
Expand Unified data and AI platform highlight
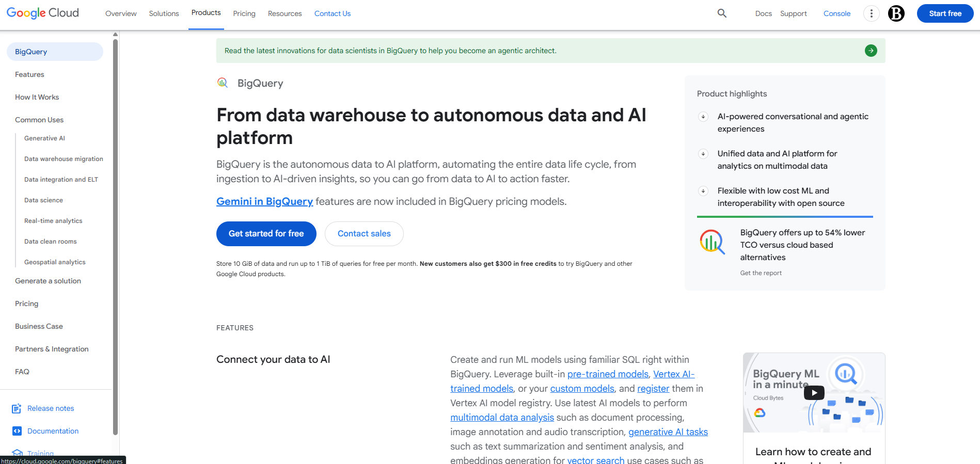coord(703,154)
